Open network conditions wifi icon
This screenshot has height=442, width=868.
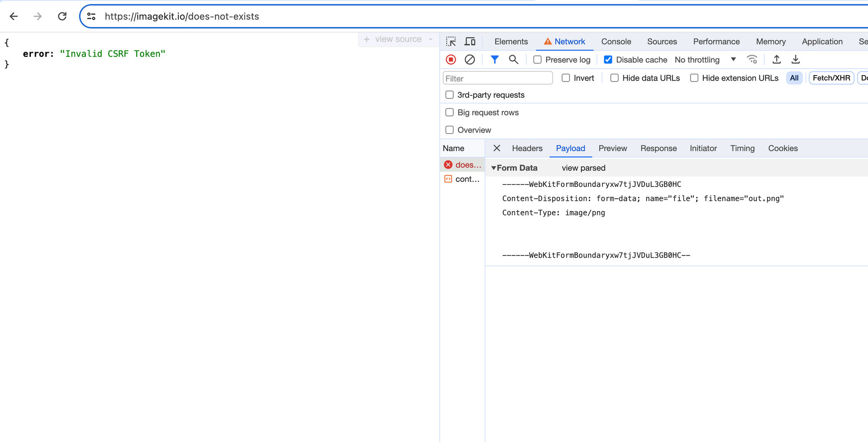point(752,59)
